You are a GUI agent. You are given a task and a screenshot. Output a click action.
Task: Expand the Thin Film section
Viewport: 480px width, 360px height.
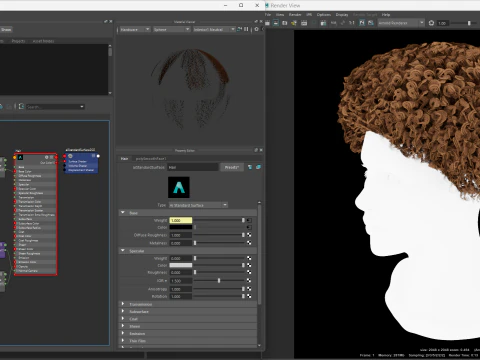coord(123,341)
